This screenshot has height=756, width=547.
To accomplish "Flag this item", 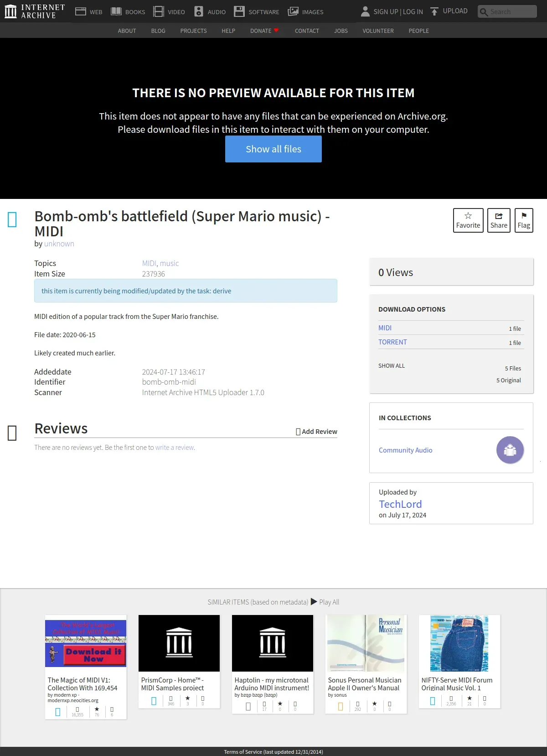I will point(524,220).
